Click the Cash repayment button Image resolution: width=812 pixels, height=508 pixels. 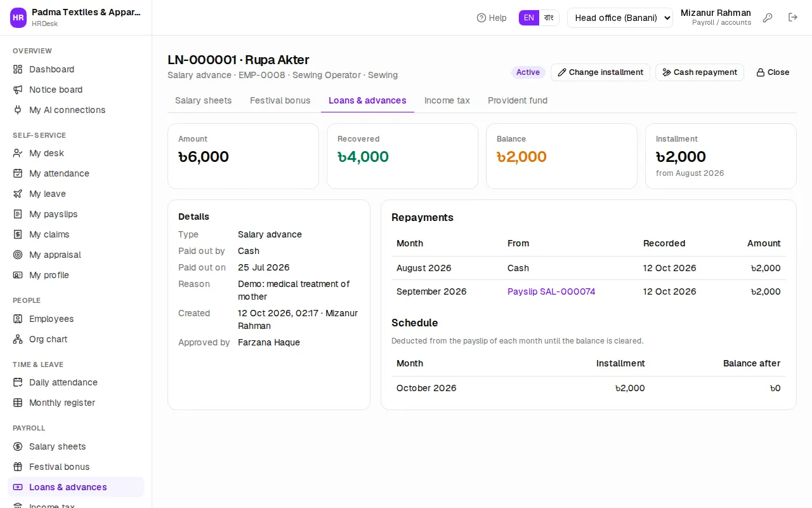coord(700,72)
